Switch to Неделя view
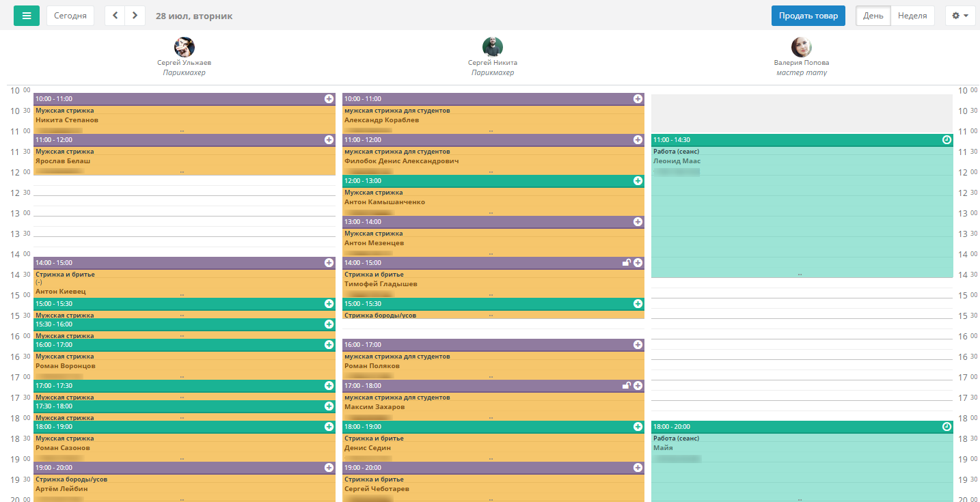Image resolution: width=980 pixels, height=502 pixels. click(x=912, y=16)
